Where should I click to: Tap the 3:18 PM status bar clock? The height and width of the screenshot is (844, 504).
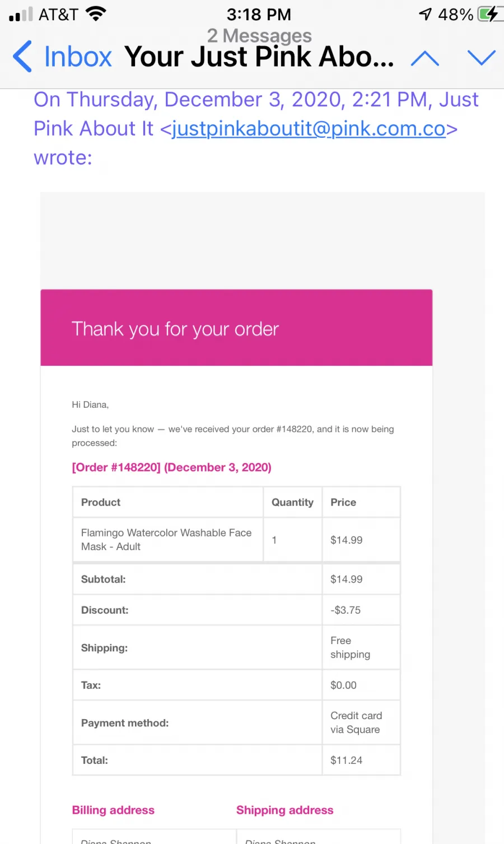tap(259, 14)
